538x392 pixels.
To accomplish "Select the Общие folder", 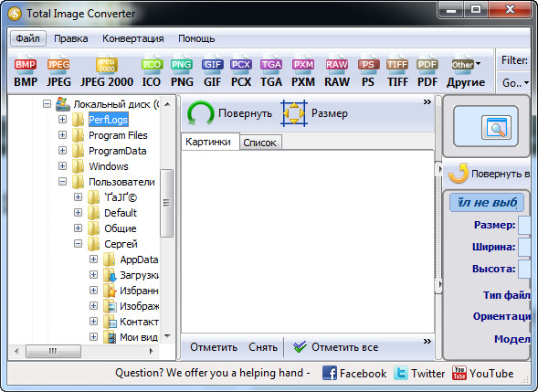I will click(120, 228).
